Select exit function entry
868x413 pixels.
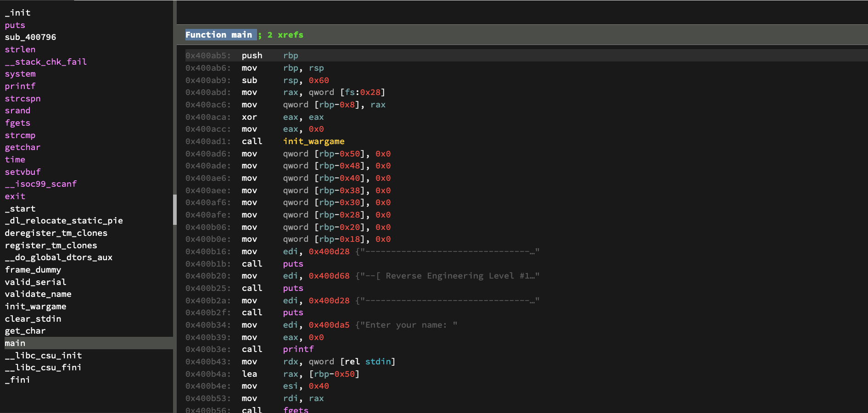(x=15, y=196)
